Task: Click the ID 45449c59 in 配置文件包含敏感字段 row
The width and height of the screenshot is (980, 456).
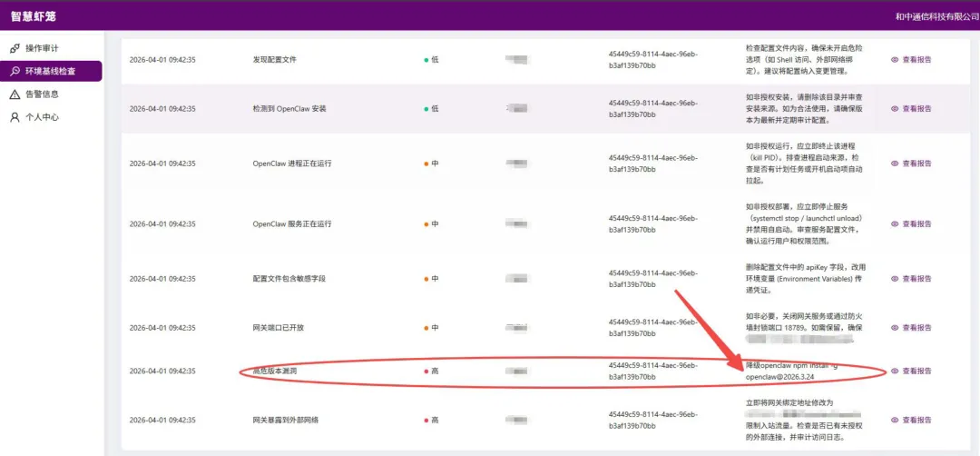Action: 653,278
